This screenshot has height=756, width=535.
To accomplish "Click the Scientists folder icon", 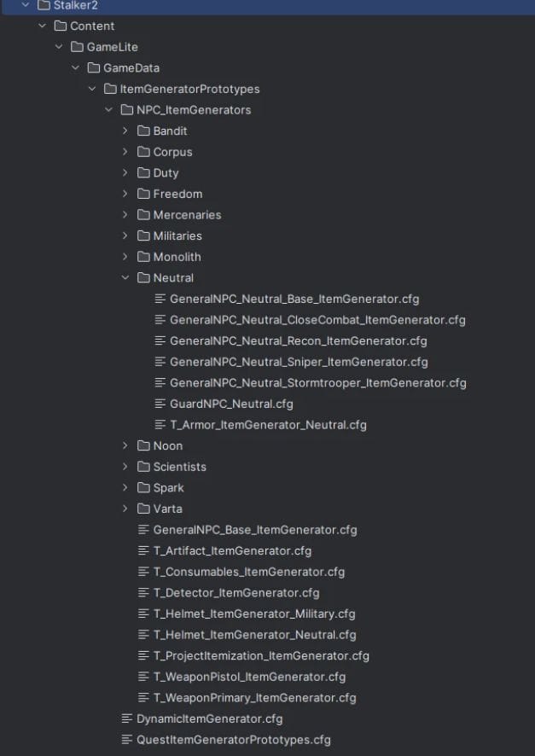I will click(x=143, y=467).
